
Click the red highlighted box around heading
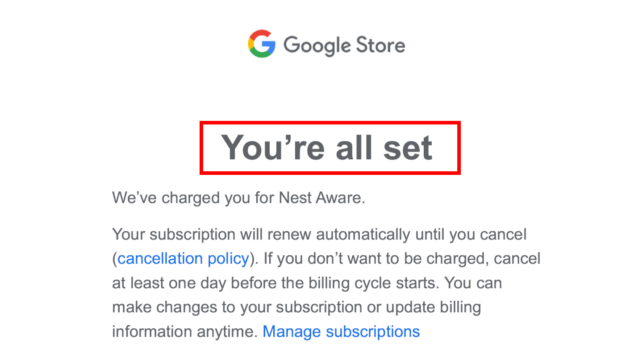[x=330, y=148]
